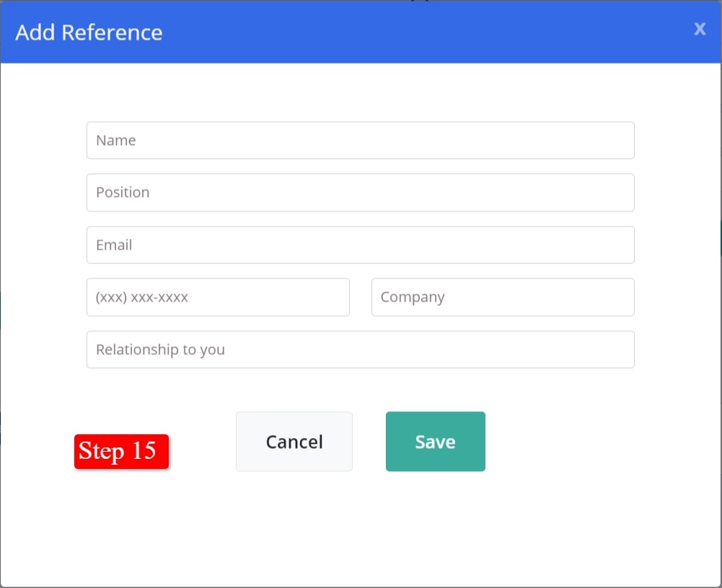Click the Name input field

[x=360, y=141]
